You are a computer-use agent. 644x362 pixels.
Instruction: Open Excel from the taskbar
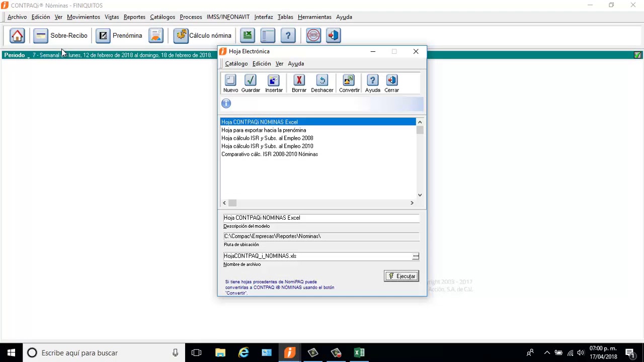359,353
